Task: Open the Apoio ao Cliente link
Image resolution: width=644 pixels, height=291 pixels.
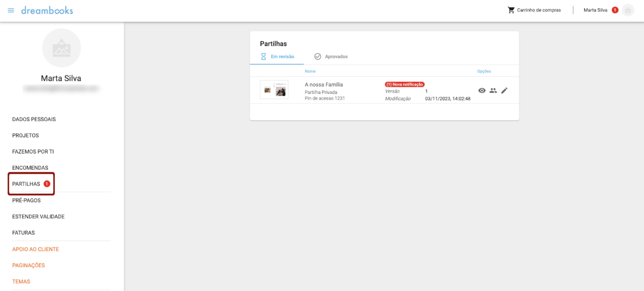Action: click(36, 249)
